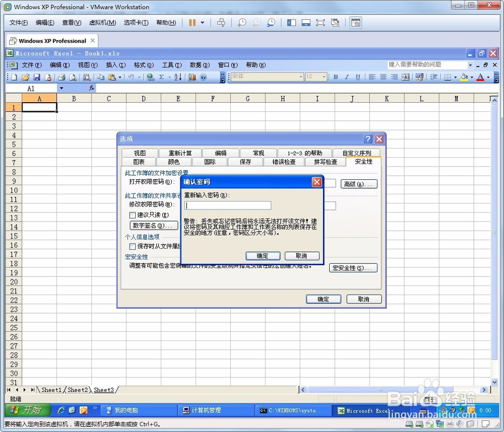Take a snapshot of the virtual machine
This screenshot has width=504, height=432.
point(242,23)
